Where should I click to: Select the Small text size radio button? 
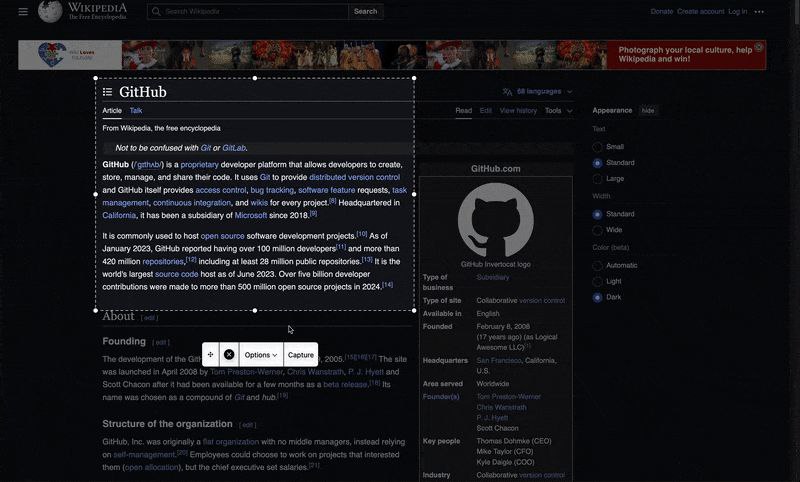[598, 147]
